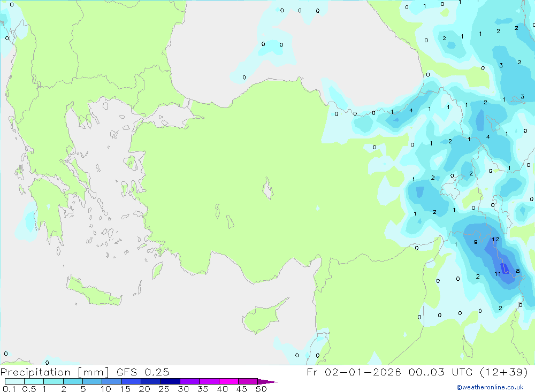Viewport: 535px width, 392px height.
Task: Click the "Precipitation [mm]" title text
Action: click(x=55, y=372)
